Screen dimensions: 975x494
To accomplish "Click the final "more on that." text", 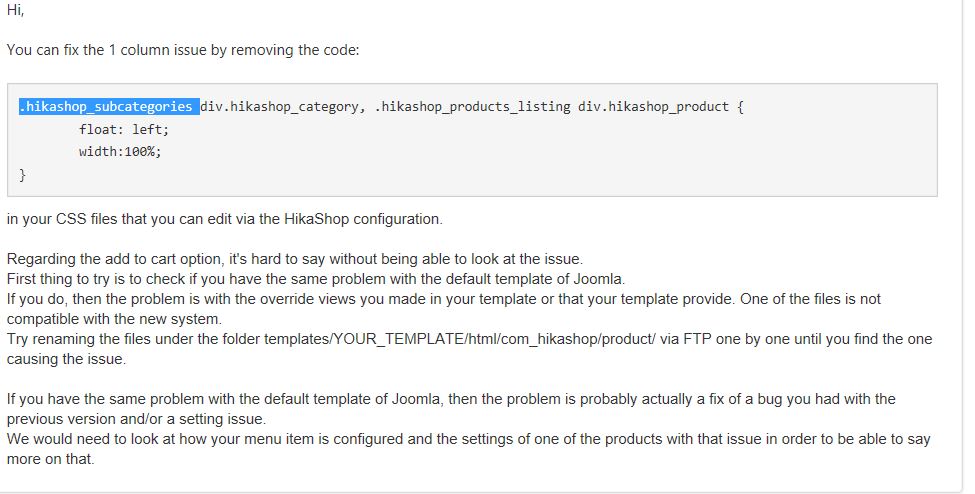I will point(50,460).
